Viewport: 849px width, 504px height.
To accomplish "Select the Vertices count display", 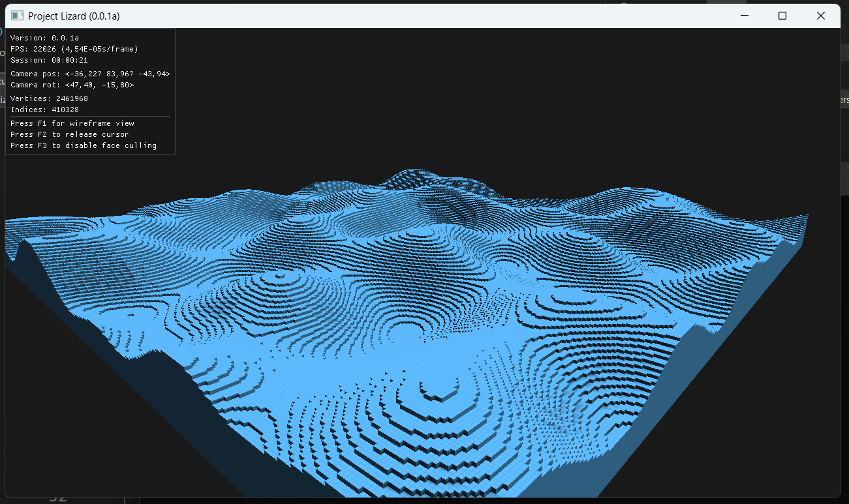I will click(x=48, y=98).
